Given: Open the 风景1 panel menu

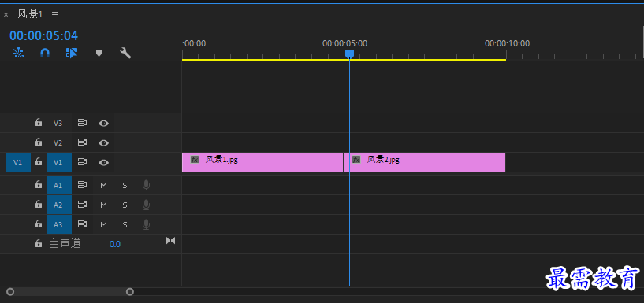Looking at the screenshot, I should [x=55, y=14].
